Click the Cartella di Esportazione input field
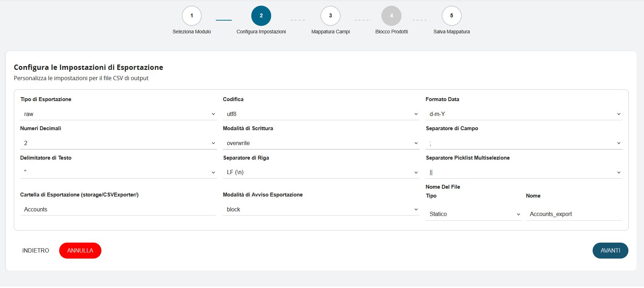 [118, 210]
